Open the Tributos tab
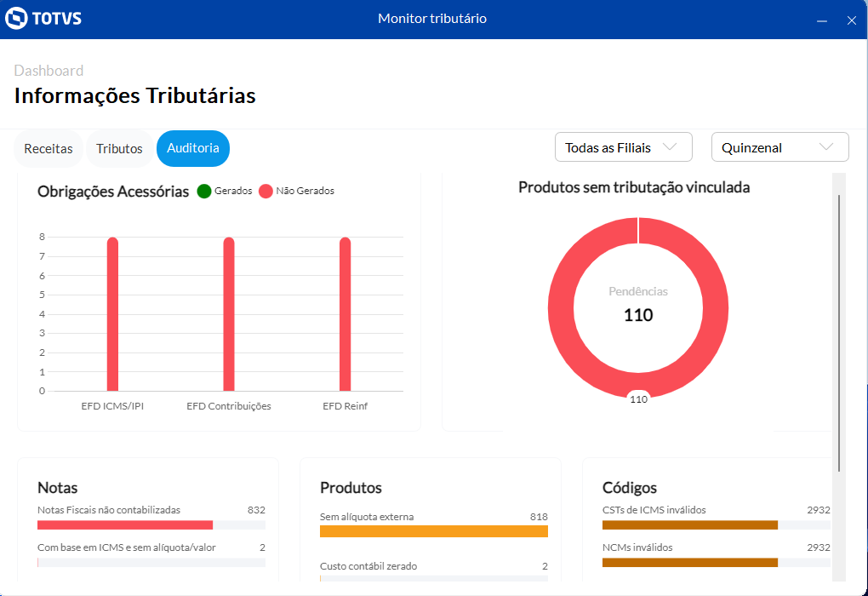Viewport: 868px width, 596px height. (119, 148)
